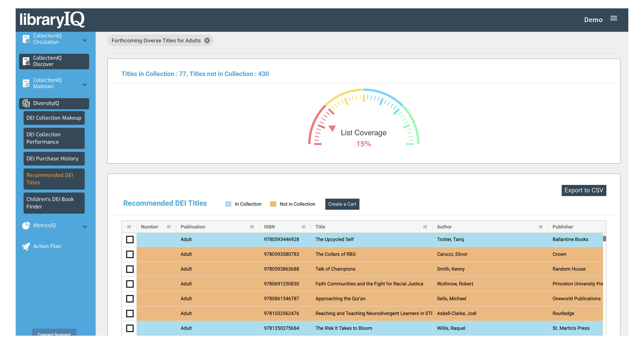This screenshot has width=644, height=344.
Task: Click author Smith, Kenny
Action: click(451, 269)
